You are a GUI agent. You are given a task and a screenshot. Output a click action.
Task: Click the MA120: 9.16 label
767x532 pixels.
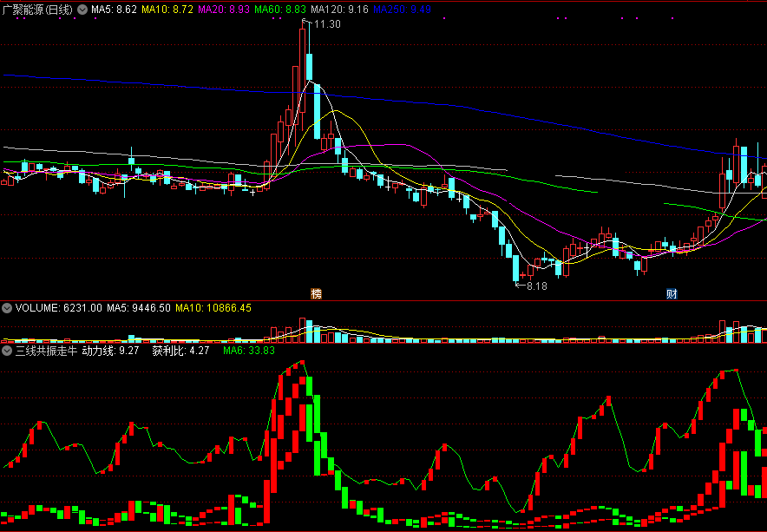tap(340, 10)
